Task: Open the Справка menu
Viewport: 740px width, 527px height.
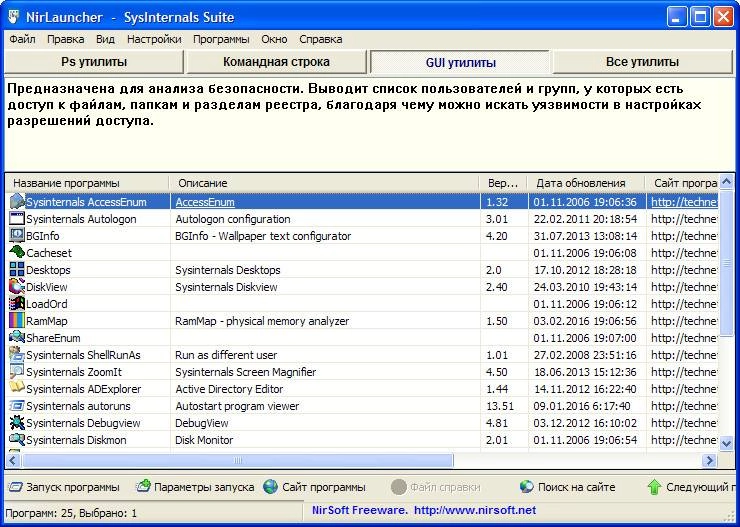Action: tap(321, 39)
